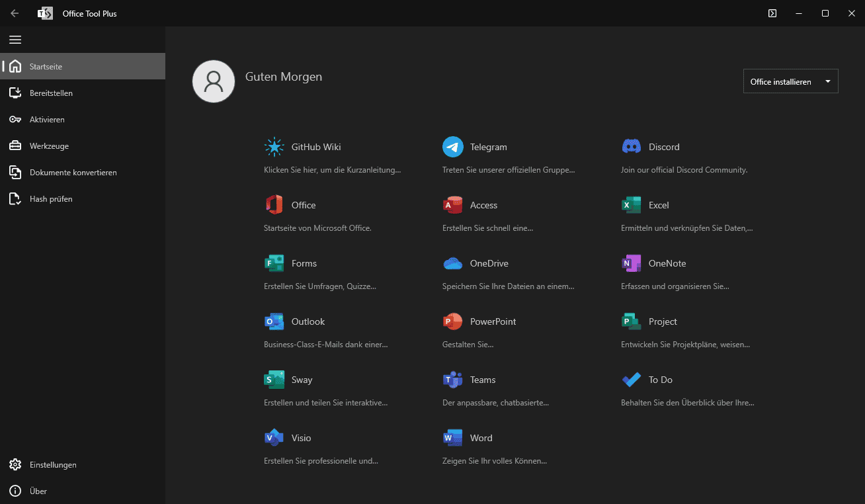Click 'Klicken Sie hier, um die Kurzanleitung...' text
The height and width of the screenshot is (504, 865).
pyautogui.click(x=333, y=170)
